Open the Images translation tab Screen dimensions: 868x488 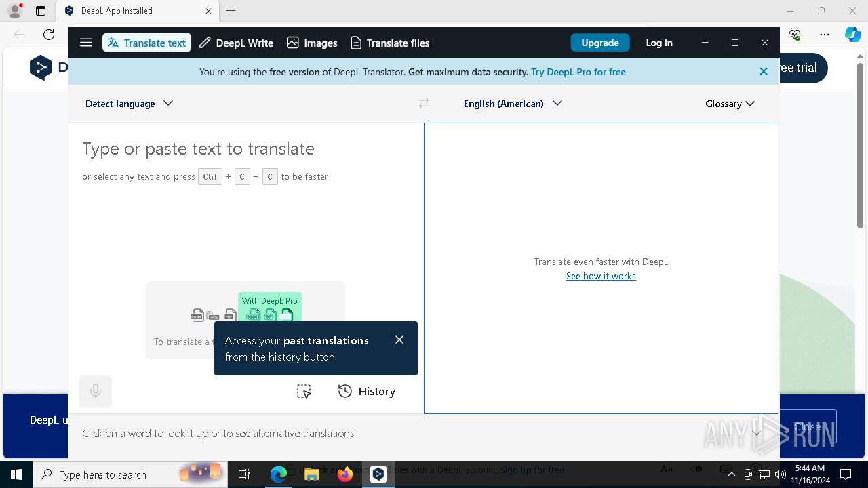tap(312, 43)
